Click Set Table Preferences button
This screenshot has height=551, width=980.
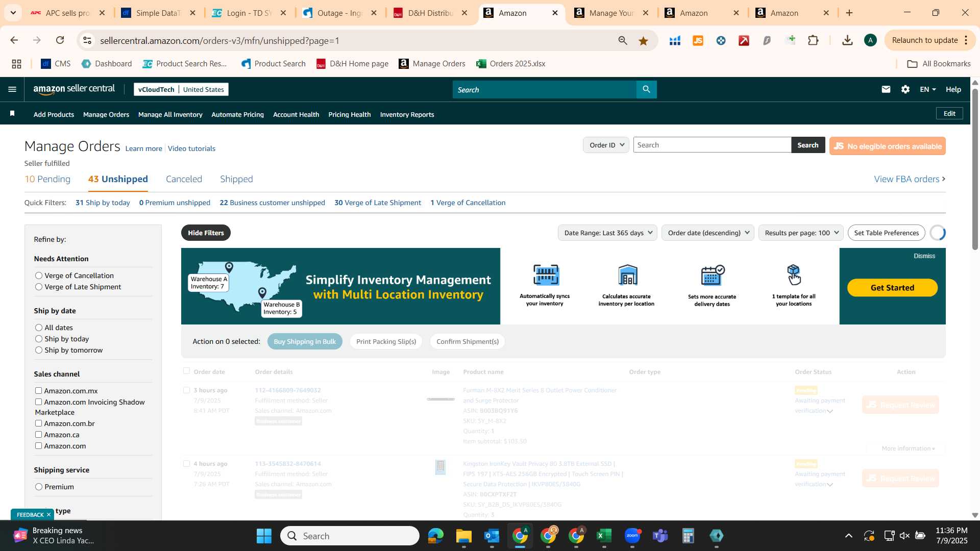tap(886, 233)
